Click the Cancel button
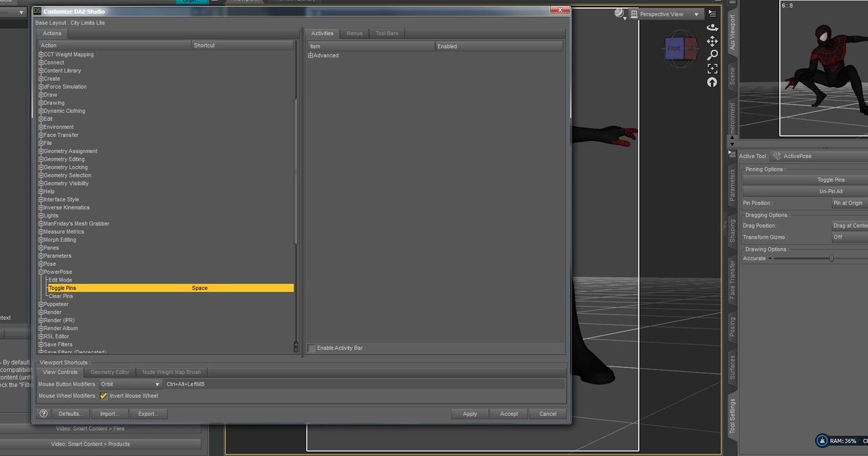Viewport: 868px width, 456px height. click(548, 414)
